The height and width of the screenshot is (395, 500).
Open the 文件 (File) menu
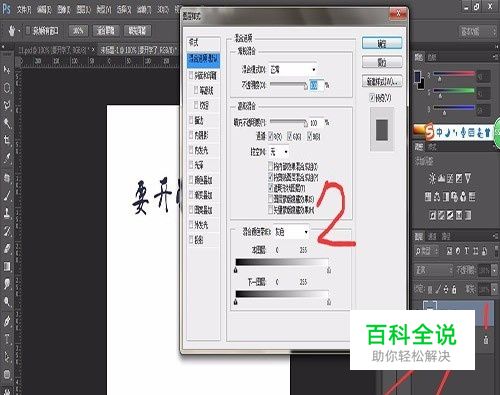[24, 10]
